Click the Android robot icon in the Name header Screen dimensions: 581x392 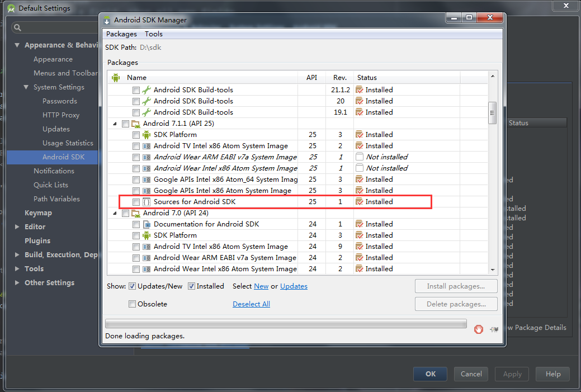[116, 77]
